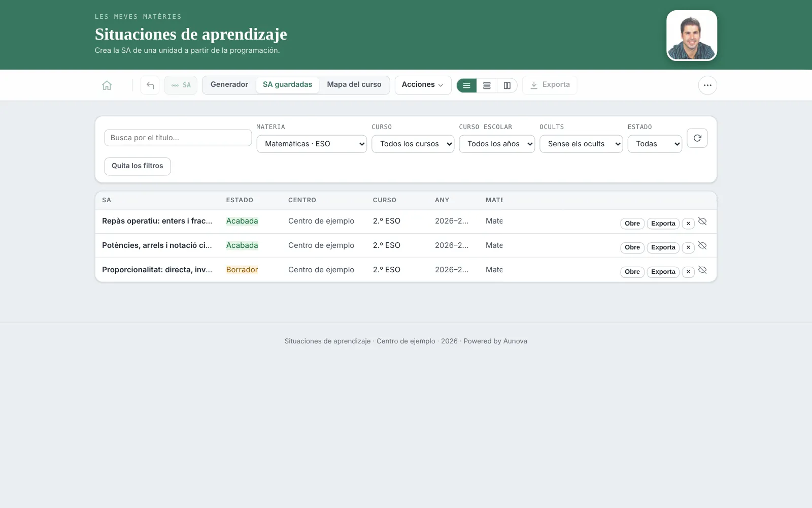Switch to compact list view
Viewport: 812px width, 508px height.
[466, 85]
